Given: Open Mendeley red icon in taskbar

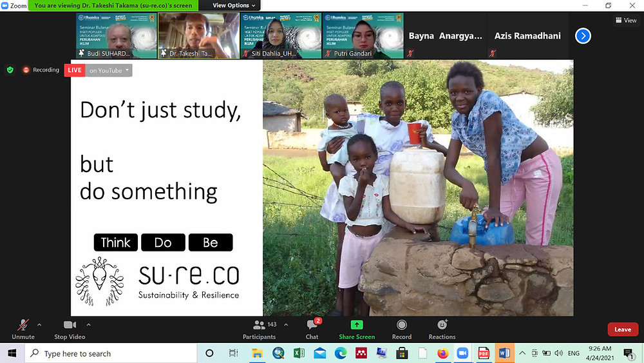Looking at the screenshot, I should pyautogui.click(x=361, y=353).
